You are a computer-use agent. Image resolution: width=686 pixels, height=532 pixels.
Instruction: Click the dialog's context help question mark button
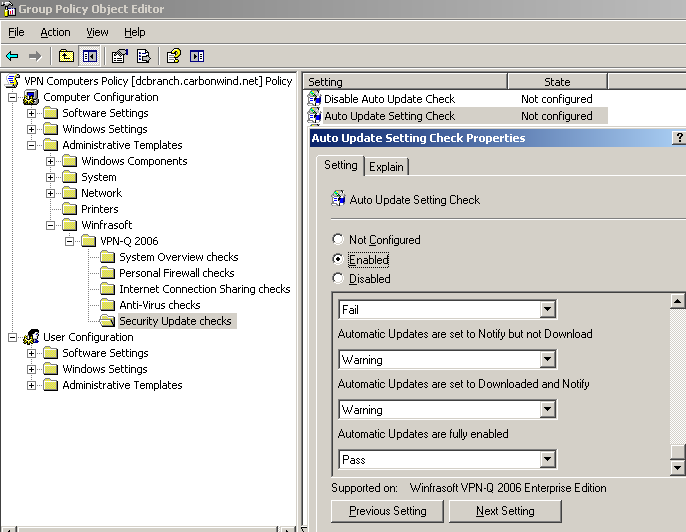click(679, 138)
